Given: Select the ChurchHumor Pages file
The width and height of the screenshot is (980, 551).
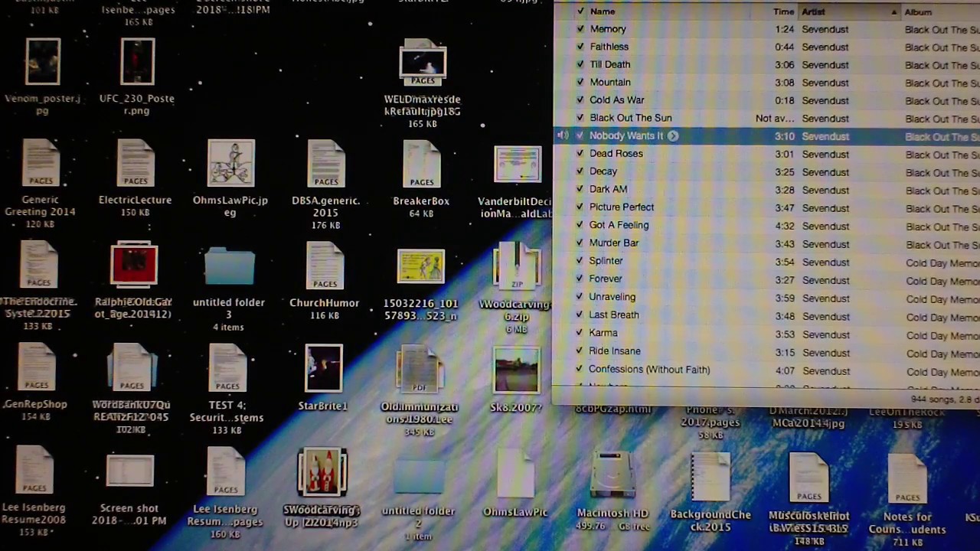Looking at the screenshot, I should click(x=325, y=266).
